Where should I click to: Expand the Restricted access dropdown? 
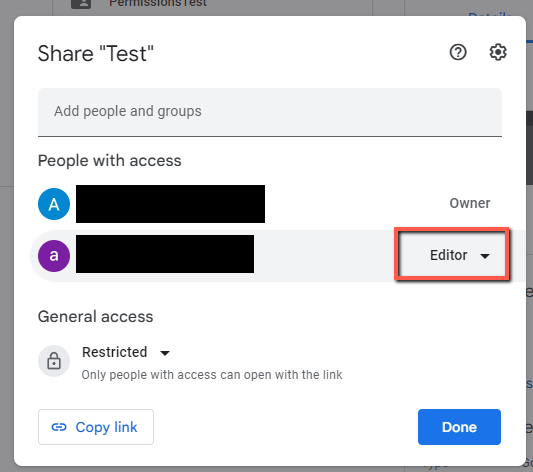click(x=126, y=352)
